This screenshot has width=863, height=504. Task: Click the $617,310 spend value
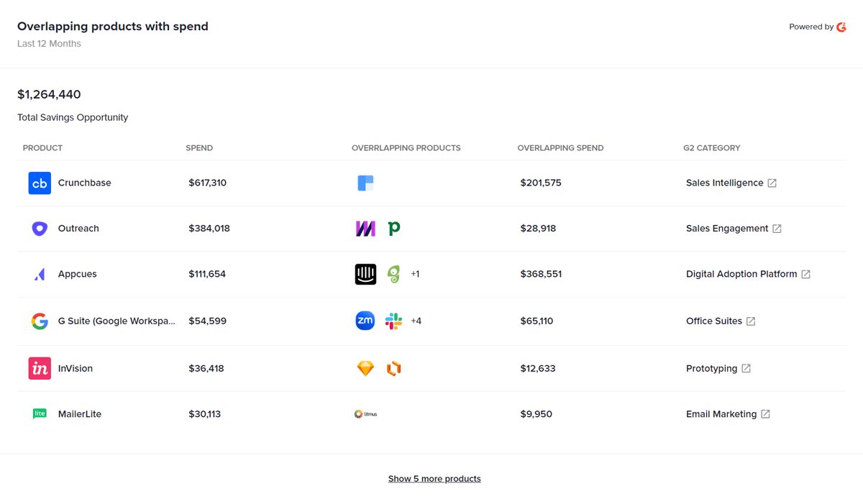click(207, 183)
